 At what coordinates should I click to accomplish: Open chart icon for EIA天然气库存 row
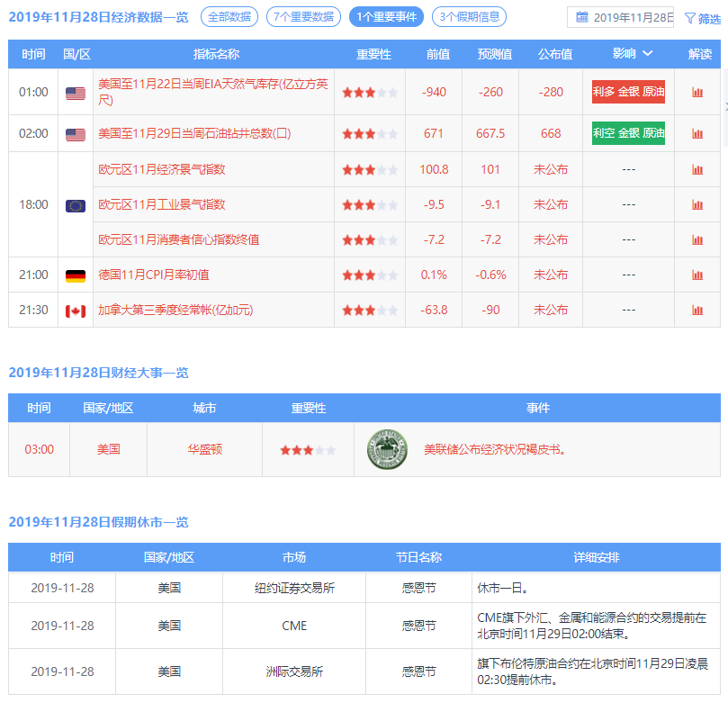697,92
